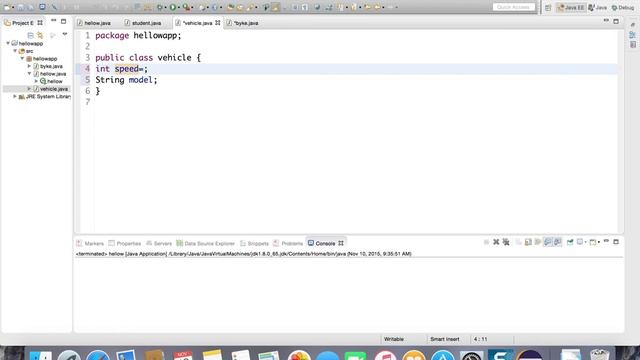This screenshot has height=360, width=640.
Task: Click the Debug bug icon in toolbar
Action: (160, 7)
